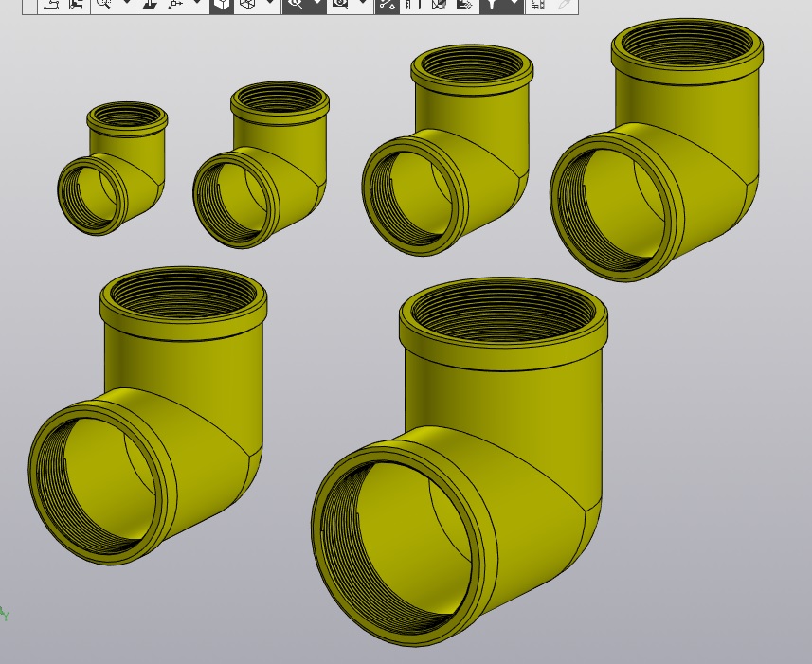Open the display mode dropdown after the wireframe cube
This screenshot has width=812, height=664.
269,3
